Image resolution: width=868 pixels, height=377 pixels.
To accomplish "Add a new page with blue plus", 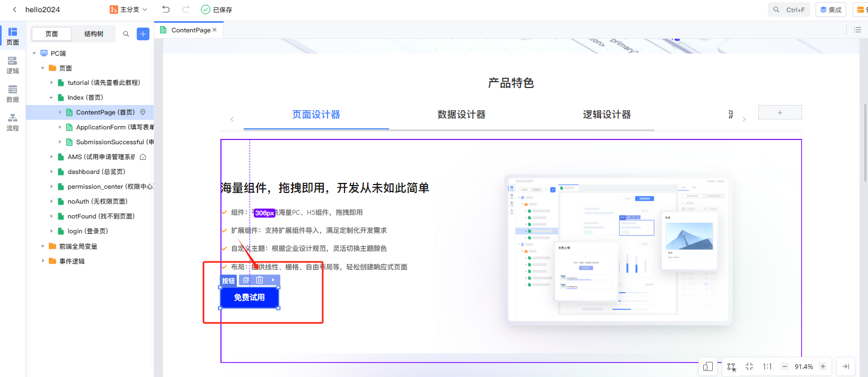I will [143, 34].
